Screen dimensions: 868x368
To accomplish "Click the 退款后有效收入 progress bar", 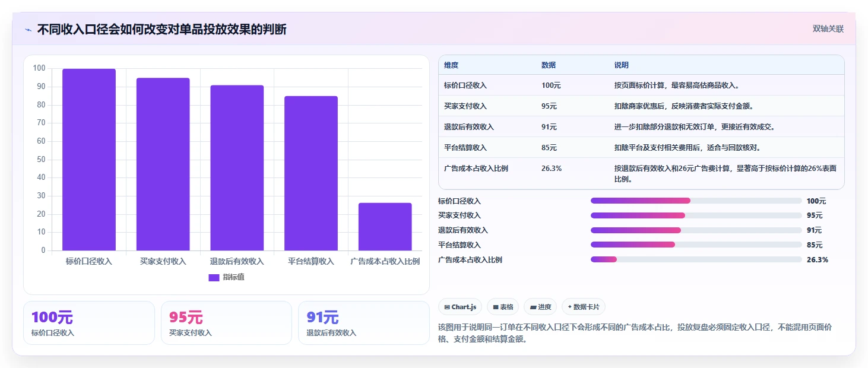I will pyautogui.click(x=696, y=230).
